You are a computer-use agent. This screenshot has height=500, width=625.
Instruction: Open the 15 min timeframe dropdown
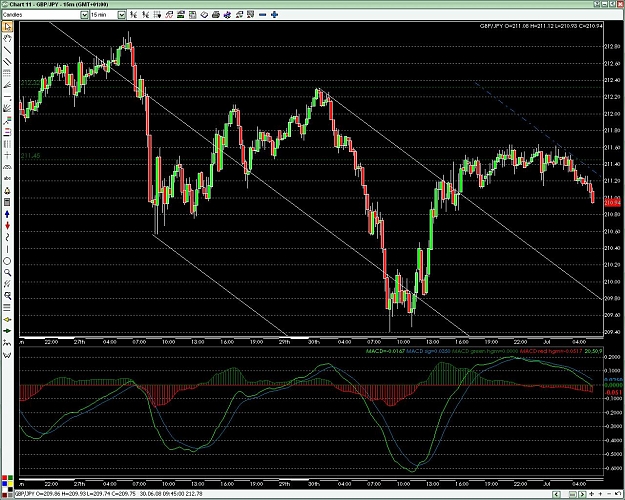122,15
